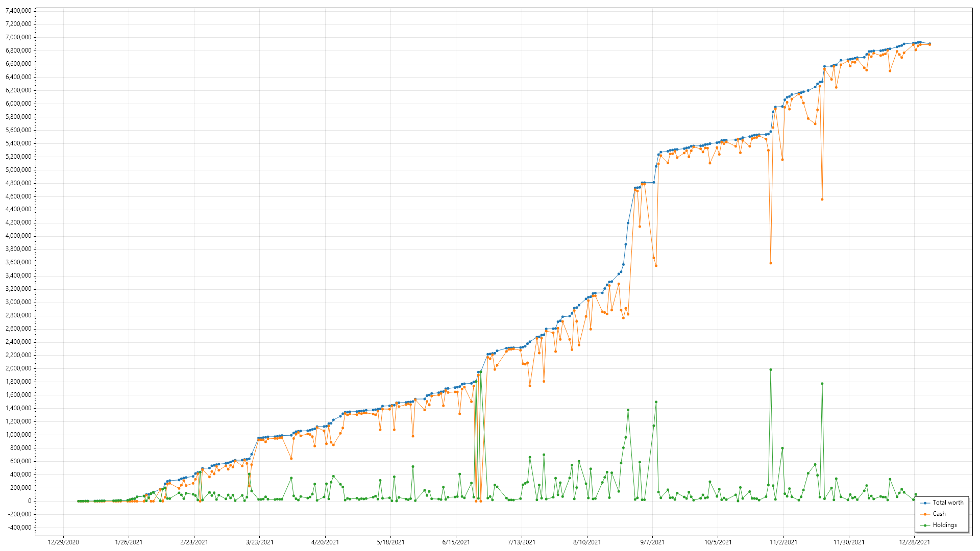Click the 12/29/2020 date label
Screen dimensions: 980x551
click(63, 542)
